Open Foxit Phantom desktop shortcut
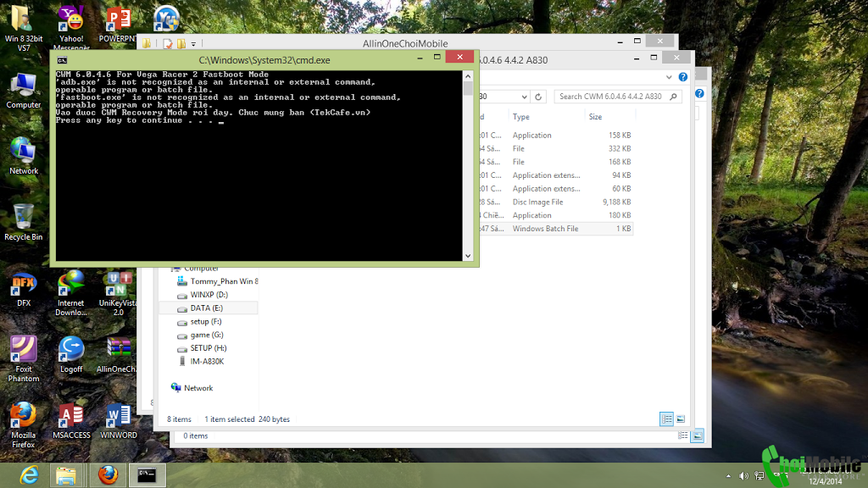The image size is (868, 488). pos(23,359)
